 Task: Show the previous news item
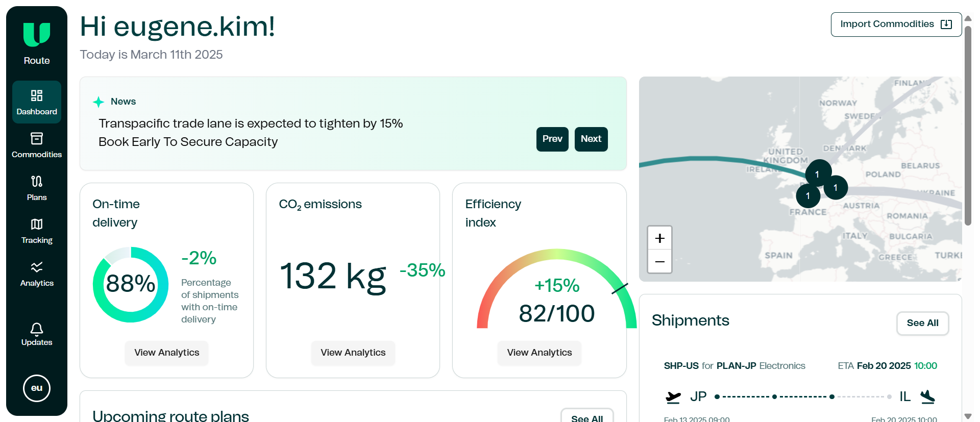[552, 139]
